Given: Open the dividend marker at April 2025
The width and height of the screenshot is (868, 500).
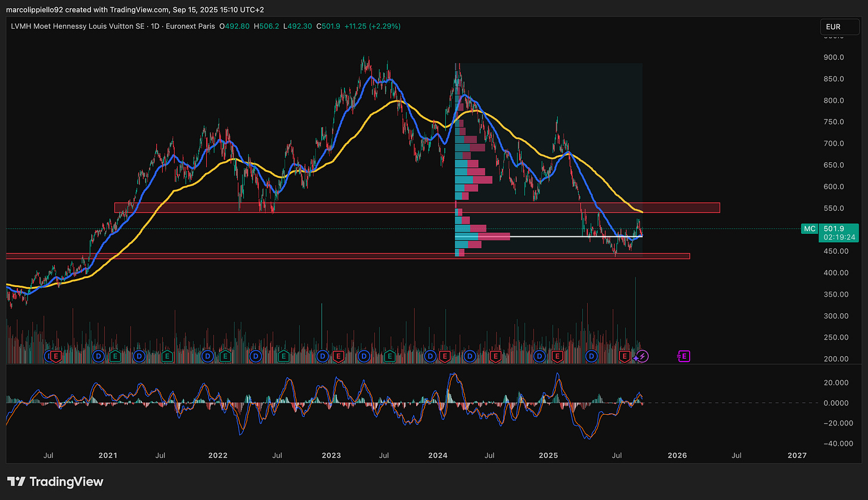Looking at the screenshot, I should (591, 356).
